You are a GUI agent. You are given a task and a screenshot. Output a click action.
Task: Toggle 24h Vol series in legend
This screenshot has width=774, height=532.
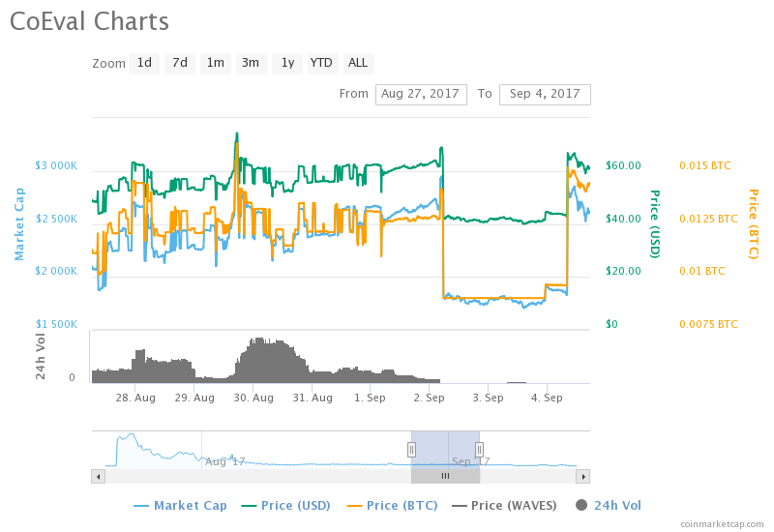click(609, 505)
